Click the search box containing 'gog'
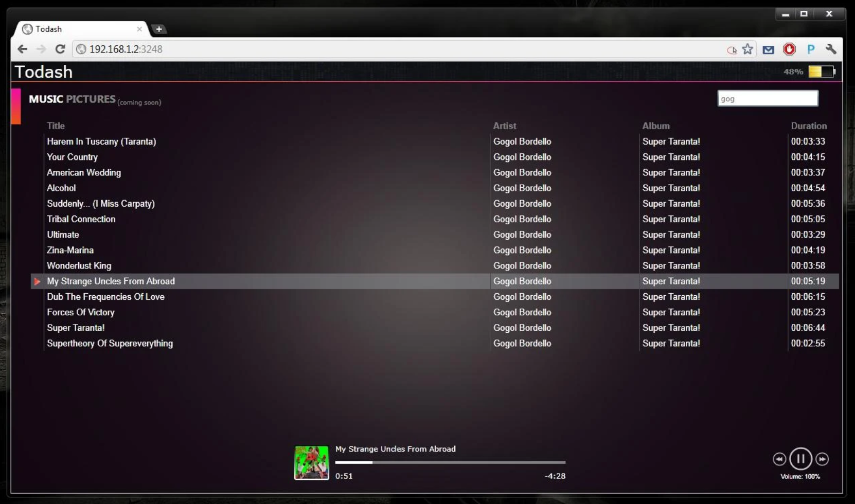Viewport: 855px width, 504px height. coord(768,98)
